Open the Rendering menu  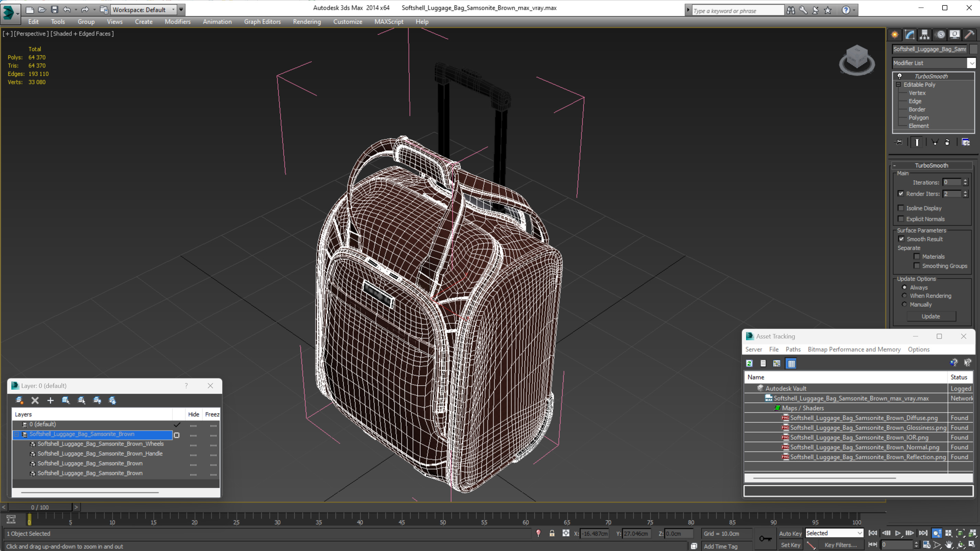(307, 22)
